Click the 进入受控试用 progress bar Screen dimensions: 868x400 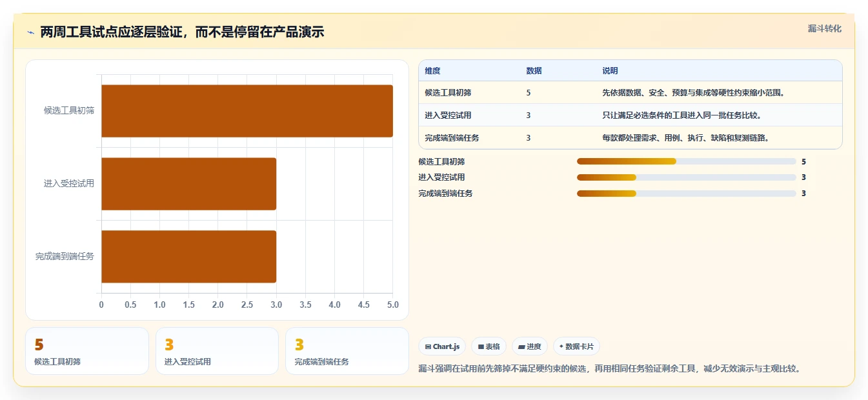pos(687,177)
